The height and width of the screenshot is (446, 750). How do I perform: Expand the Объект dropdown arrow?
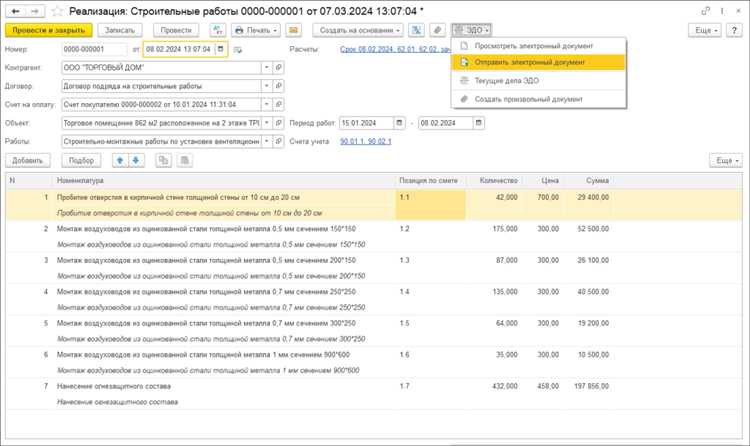pyautogui.click(x=267, y=123)
